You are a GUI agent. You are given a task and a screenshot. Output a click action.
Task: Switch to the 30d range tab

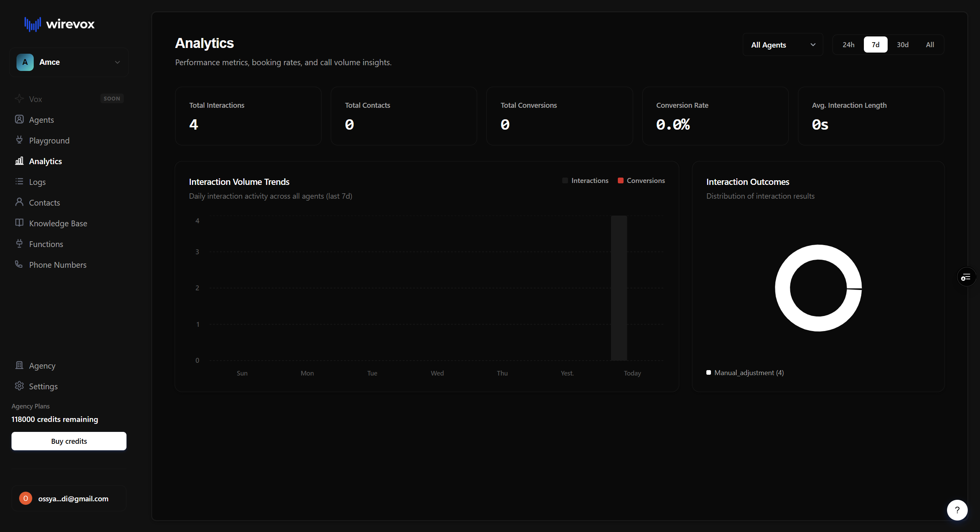(x=902, y=45)
